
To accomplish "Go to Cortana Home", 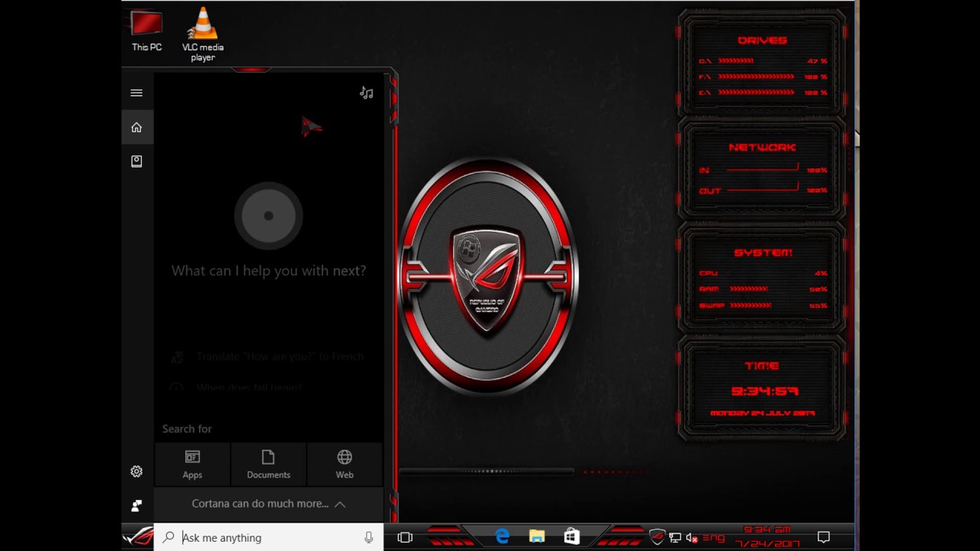I will (x=136, y=127).
